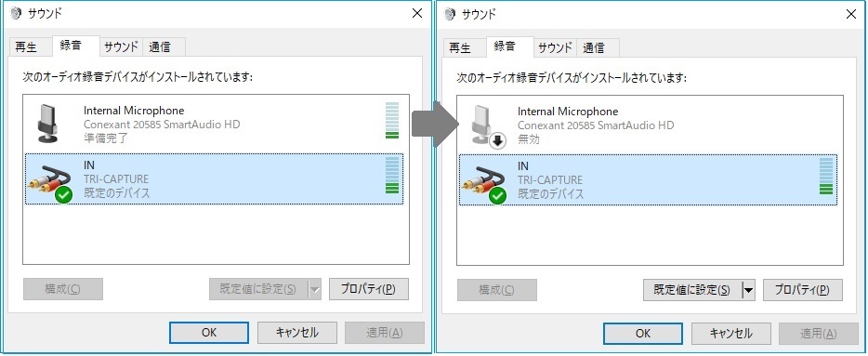Open サウンド tab in left window
The height and width of the screenshot is (356, 868).
click(x=121, y=47)
